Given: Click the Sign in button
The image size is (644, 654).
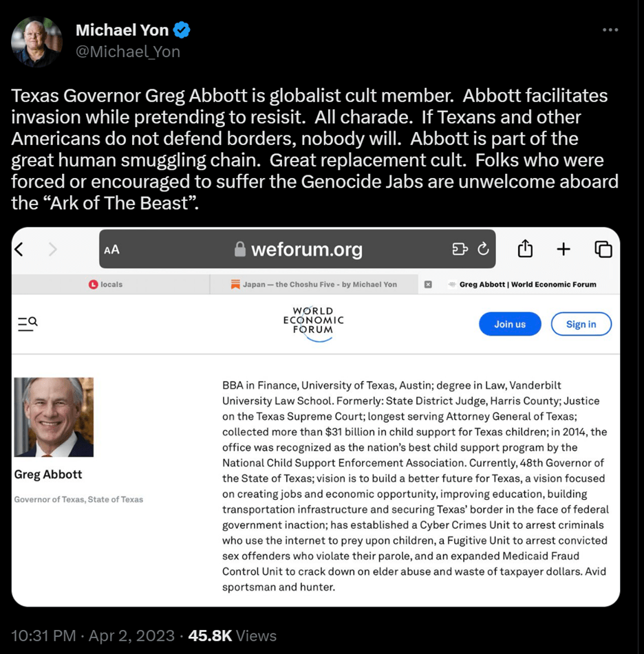Looking at the screenshot, I should (581, 324).
